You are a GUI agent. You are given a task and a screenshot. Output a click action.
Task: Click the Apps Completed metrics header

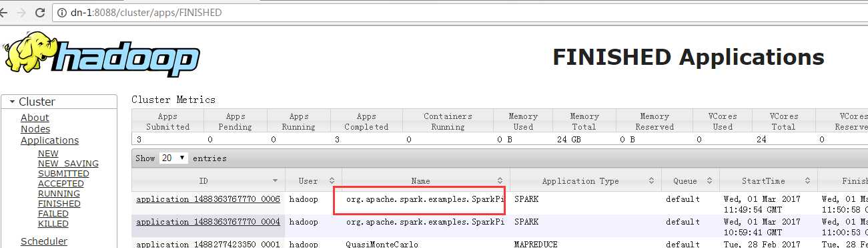[x=366, y=121]
